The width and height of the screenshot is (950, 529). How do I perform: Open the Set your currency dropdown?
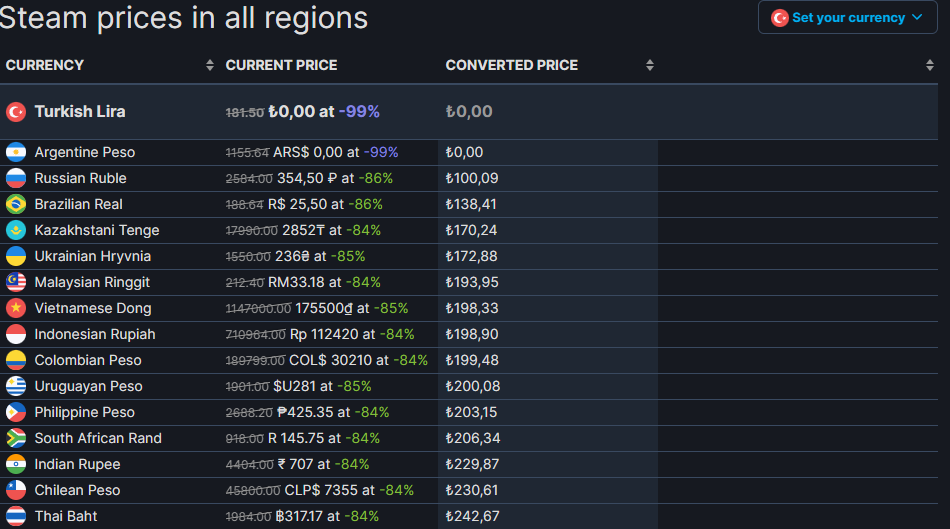848,18
